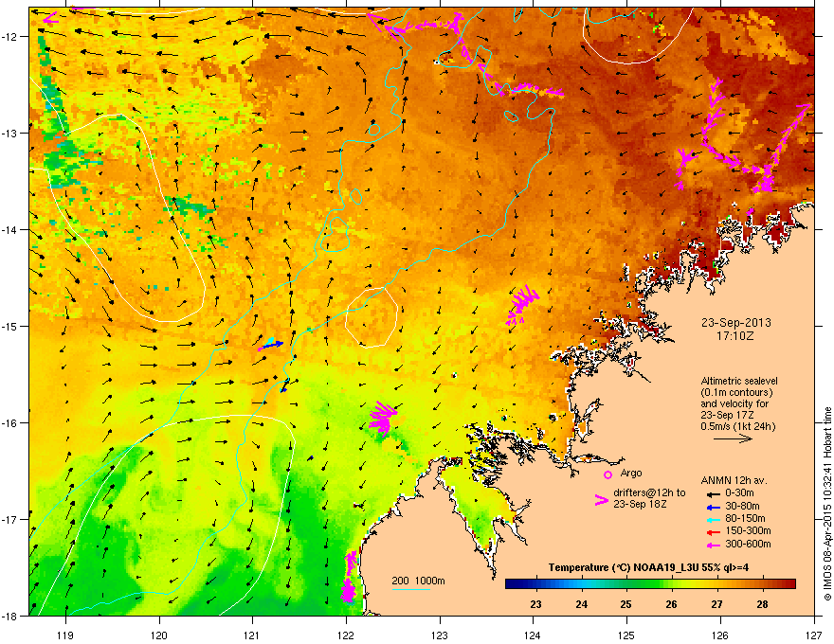Click the 'drifters@12h to' legend text

click(649, 492)
